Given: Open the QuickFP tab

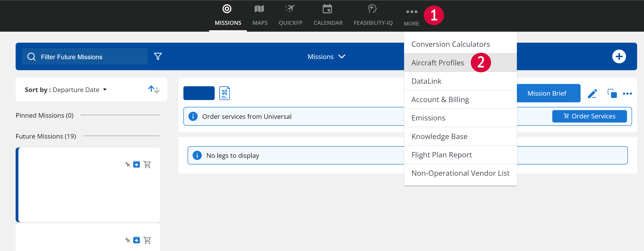Looking at the screenshot, I should [291, 15].
